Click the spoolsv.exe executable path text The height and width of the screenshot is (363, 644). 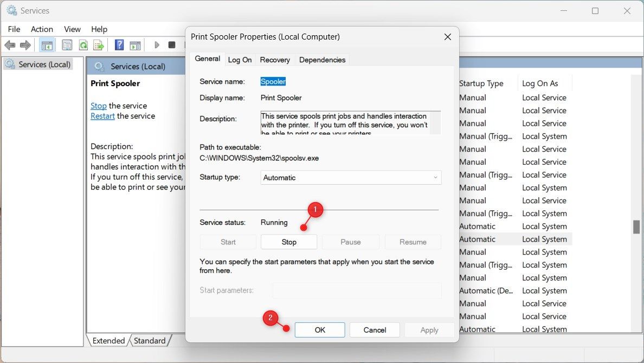(259, 158)
